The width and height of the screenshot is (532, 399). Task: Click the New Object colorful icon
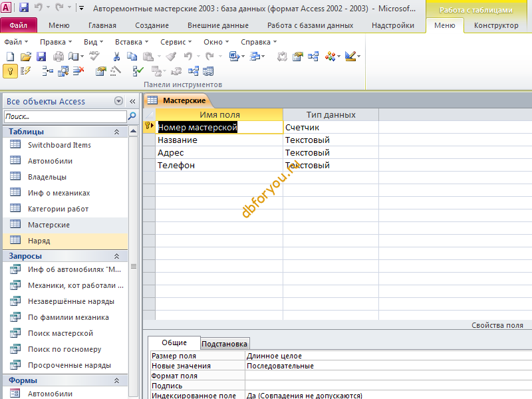[330, 57]
